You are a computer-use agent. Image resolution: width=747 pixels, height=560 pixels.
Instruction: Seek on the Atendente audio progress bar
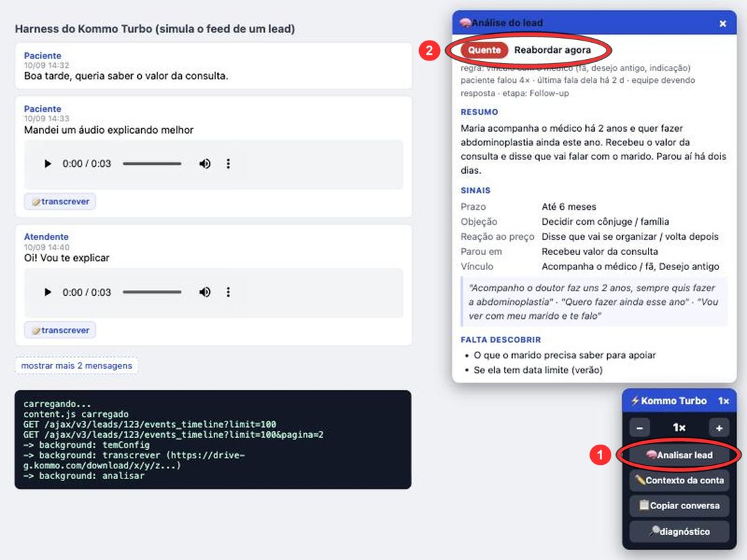[x=152, y=293]
